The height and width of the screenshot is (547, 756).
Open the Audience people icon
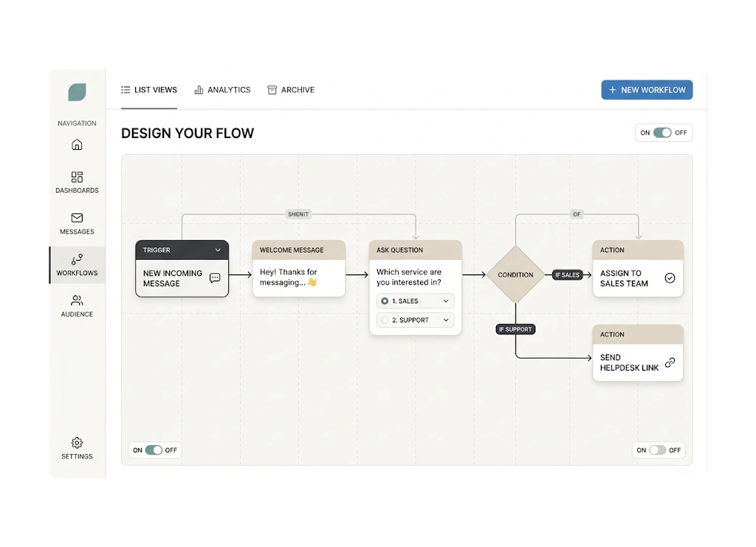click(x=77, y=300)
